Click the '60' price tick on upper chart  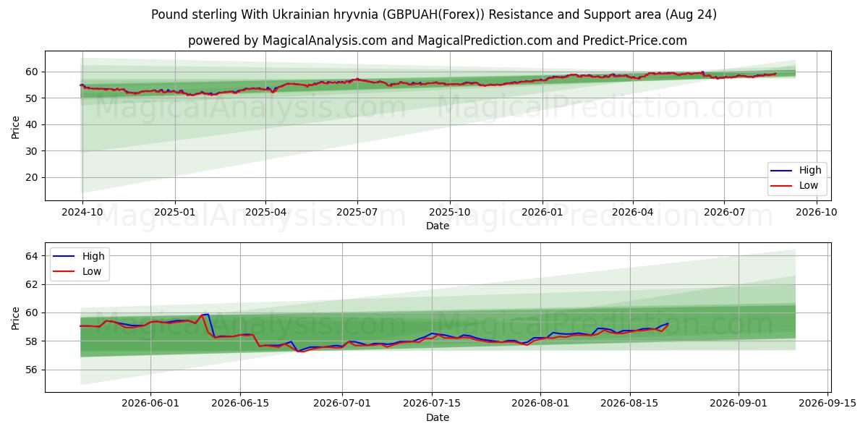(x=33, y=72)
